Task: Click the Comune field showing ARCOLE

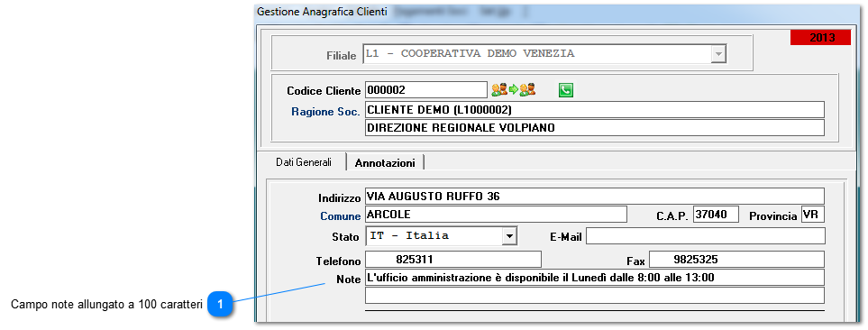Action: (x=496, y=215)
